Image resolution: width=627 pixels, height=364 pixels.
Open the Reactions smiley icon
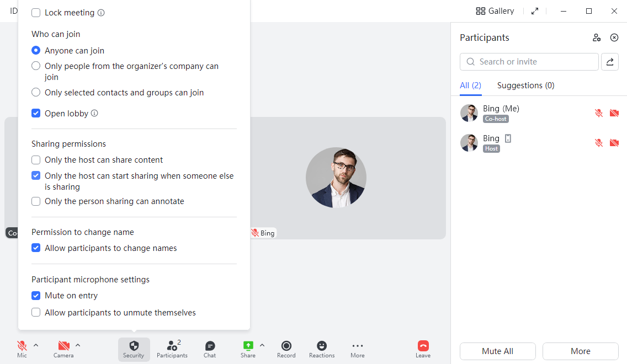[x=321, y=346]
